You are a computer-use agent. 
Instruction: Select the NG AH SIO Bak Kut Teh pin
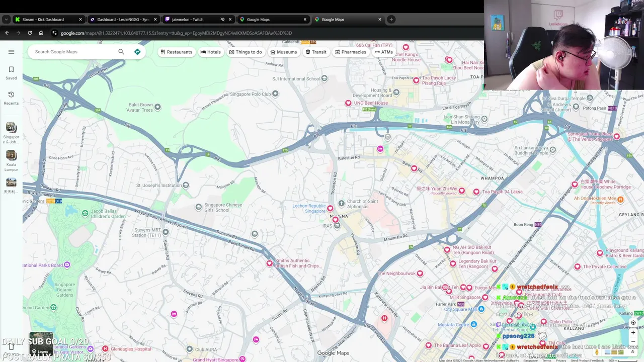447,250
